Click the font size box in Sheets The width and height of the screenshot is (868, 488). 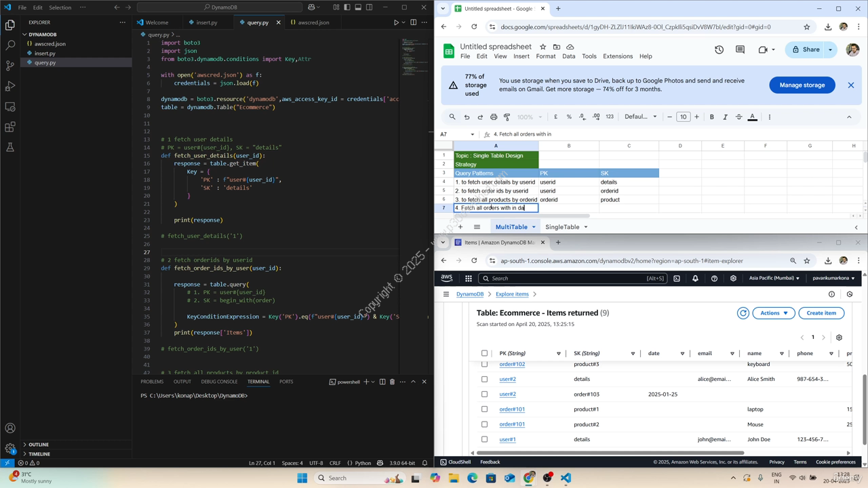[683, 117]
